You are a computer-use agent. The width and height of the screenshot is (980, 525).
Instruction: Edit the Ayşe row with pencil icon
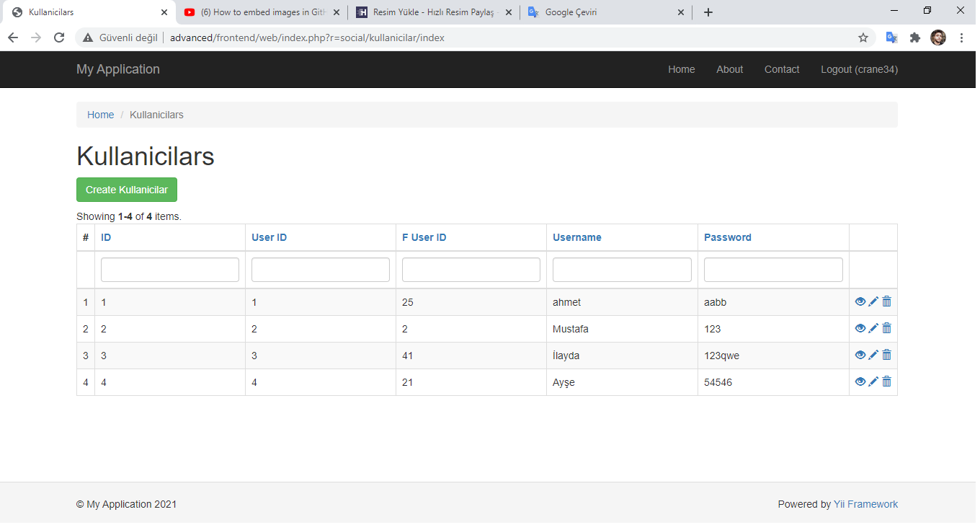click(x=873, y=381)
